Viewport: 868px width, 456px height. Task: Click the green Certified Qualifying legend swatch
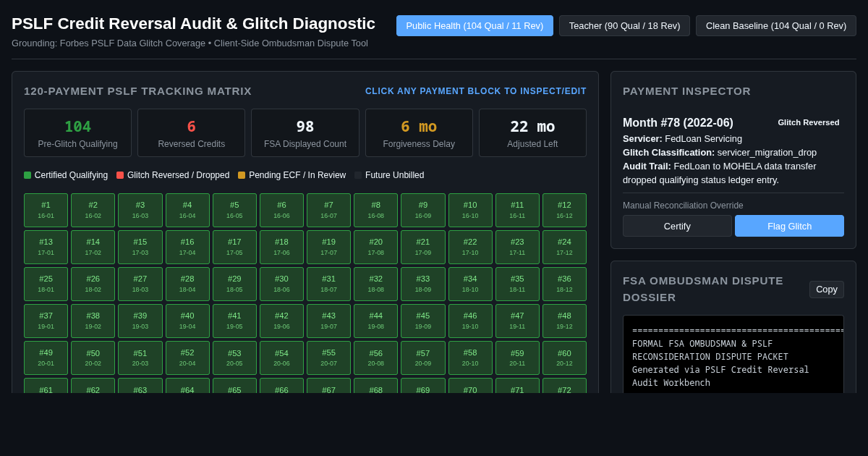(x=27, y=175)
